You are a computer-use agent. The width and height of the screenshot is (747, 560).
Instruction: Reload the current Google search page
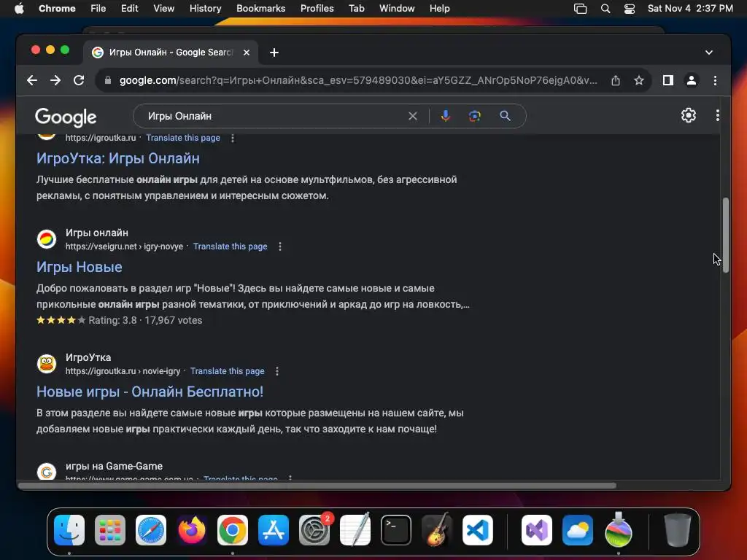(79, 80)
